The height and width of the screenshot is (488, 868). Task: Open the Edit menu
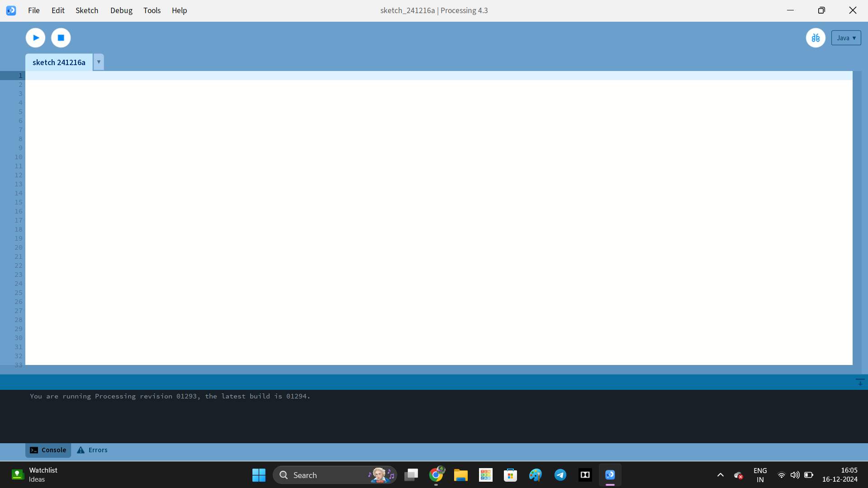click(58, 10)
